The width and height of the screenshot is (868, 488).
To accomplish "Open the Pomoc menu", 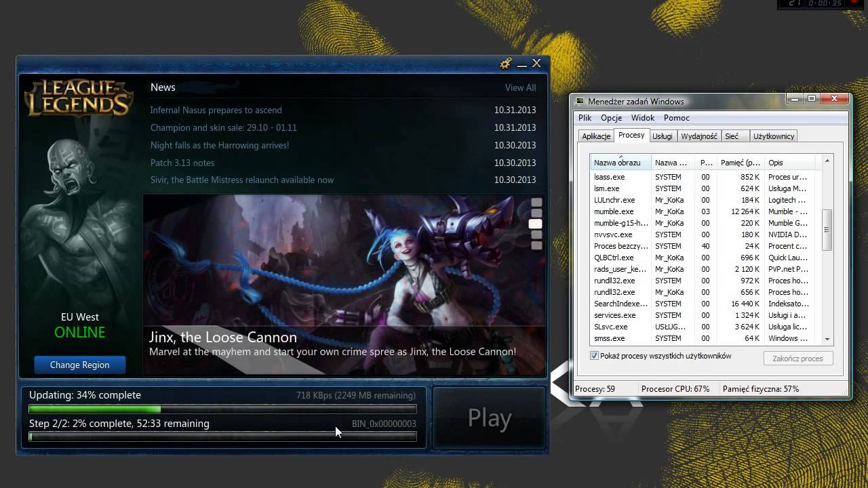I will [x=677, y=118].
